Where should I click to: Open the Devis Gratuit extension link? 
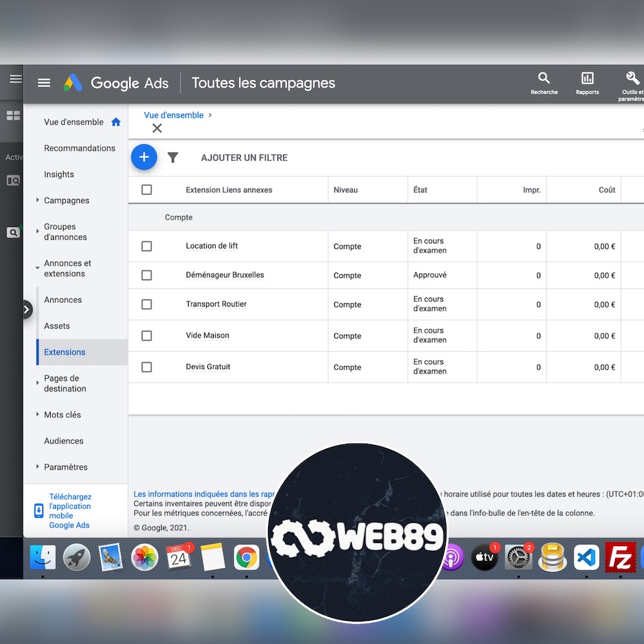pyautogui.click(x=208, y=367)
